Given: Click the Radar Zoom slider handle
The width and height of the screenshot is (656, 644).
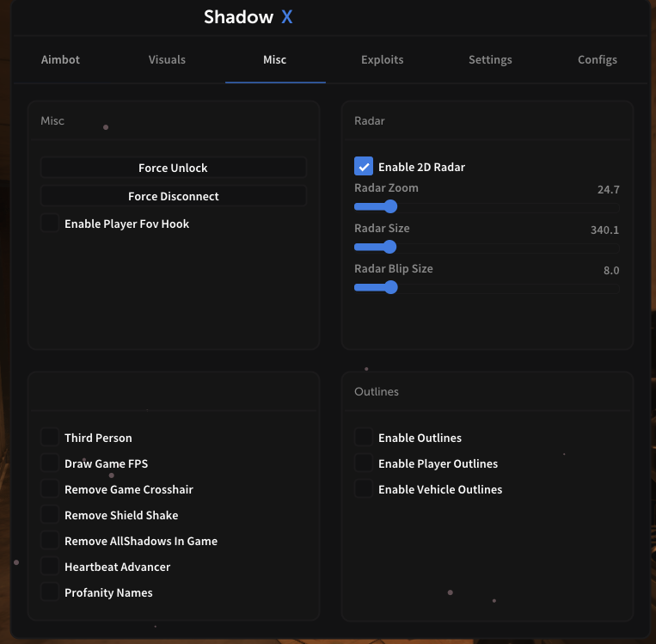Looking at the screenshot, I should [x=390, y=206].
